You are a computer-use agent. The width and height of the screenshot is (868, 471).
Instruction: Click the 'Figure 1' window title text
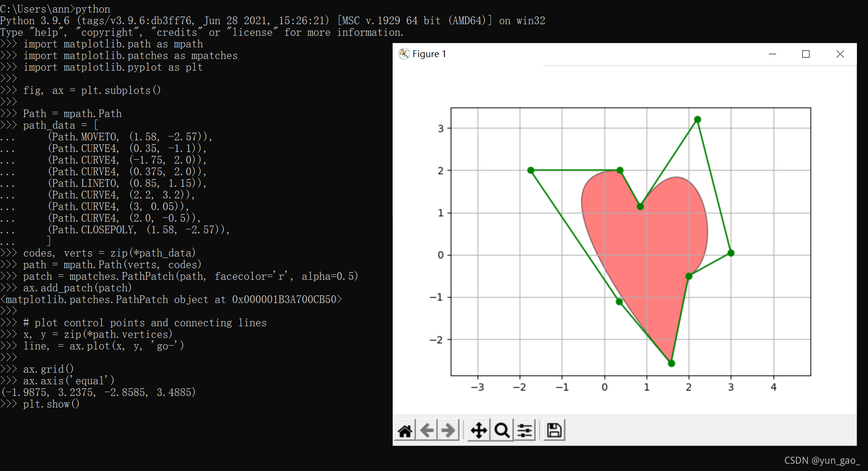coord(429,54)
